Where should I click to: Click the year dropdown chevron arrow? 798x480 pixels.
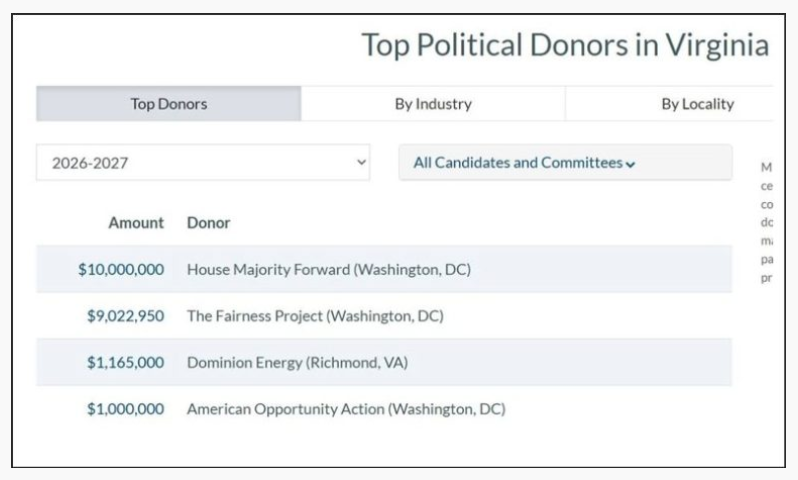[x=361, y=163]
